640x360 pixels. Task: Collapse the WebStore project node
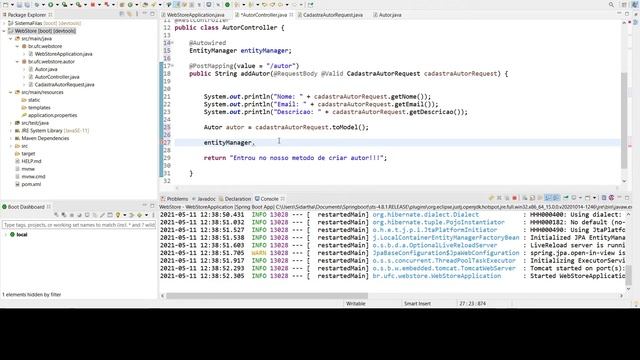tap(4, 31)
